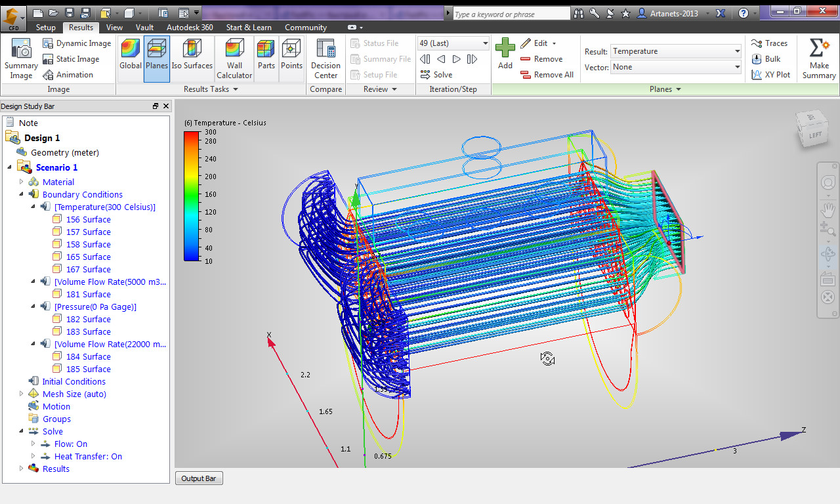This screenshot has height=504, width=840.
Task: Expand the Material tree node
Action: click(x=21, y=182)
